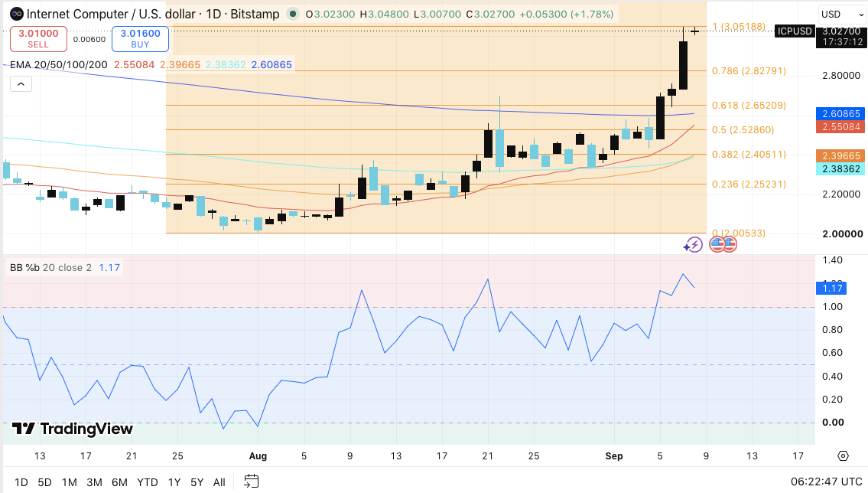Select the 1D time range
This screenshot has width=868, height=493.
(21, 482)
